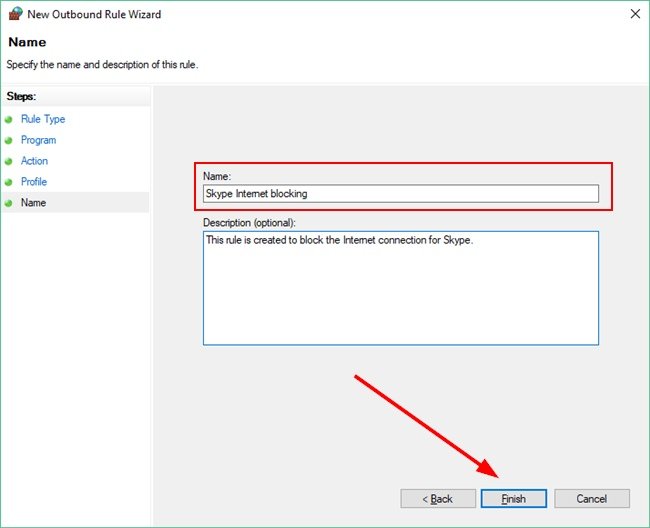Image resolution: width=650 pixels, height=528 pixels.
Task: Click the 'Name:' field label
Action: (217, 176)
